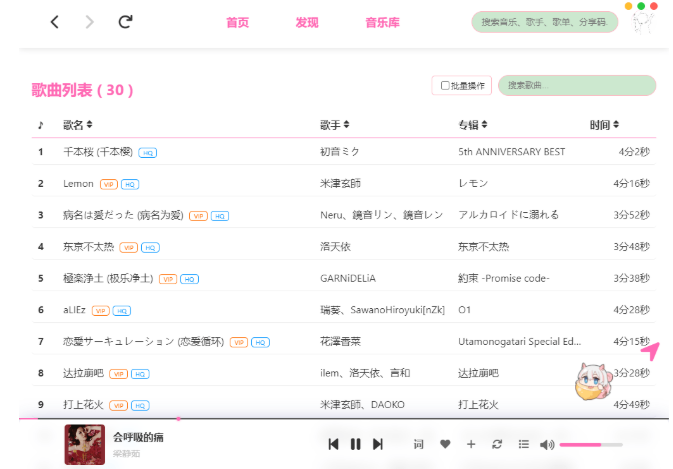Open album レモン
Screen dimensions: 673x469
click(473, 184)
